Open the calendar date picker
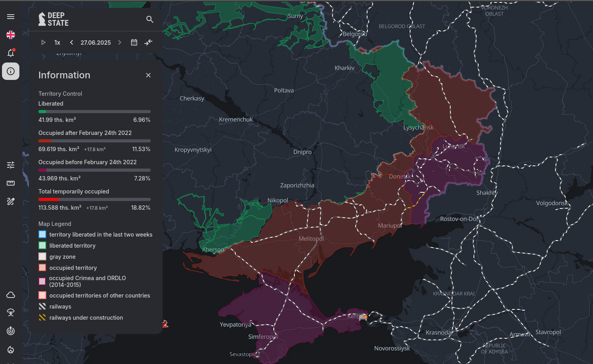 coord(134,42)
